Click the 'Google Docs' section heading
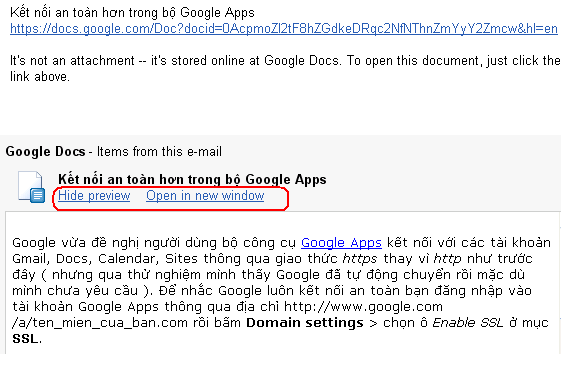Image resolution: width=561 pixels, height=384 pixels. [45, 152]
